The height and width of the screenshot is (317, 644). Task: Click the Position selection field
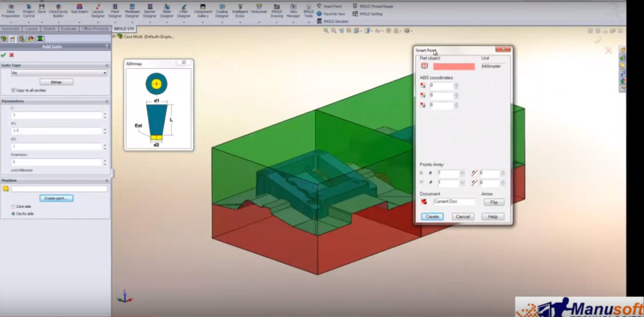[59, 189]
